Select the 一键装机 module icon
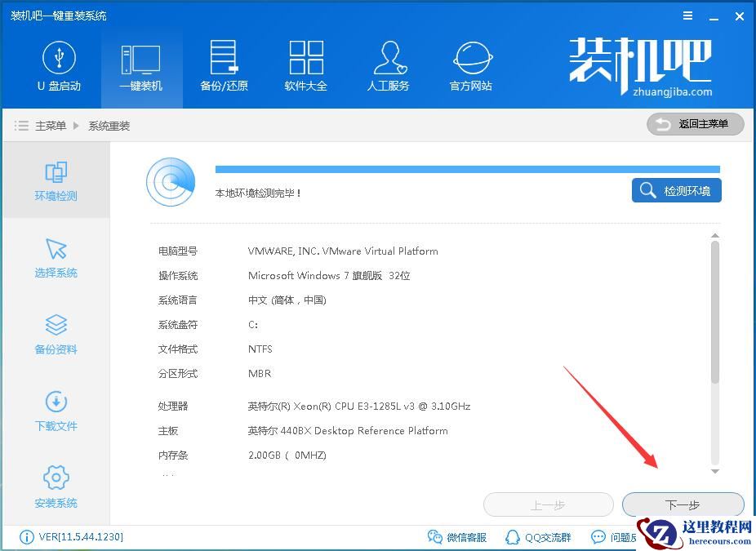 140,67
